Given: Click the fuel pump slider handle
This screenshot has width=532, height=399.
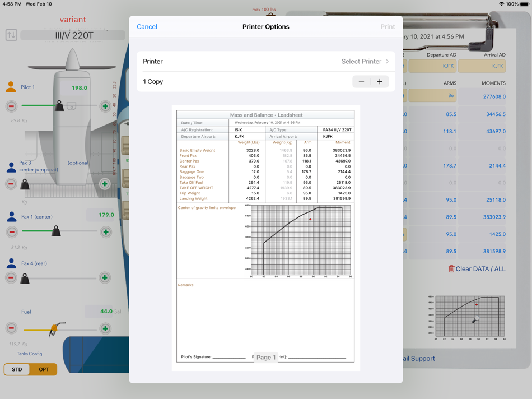Looking at the screenshot, I should [x=54, y=329].
